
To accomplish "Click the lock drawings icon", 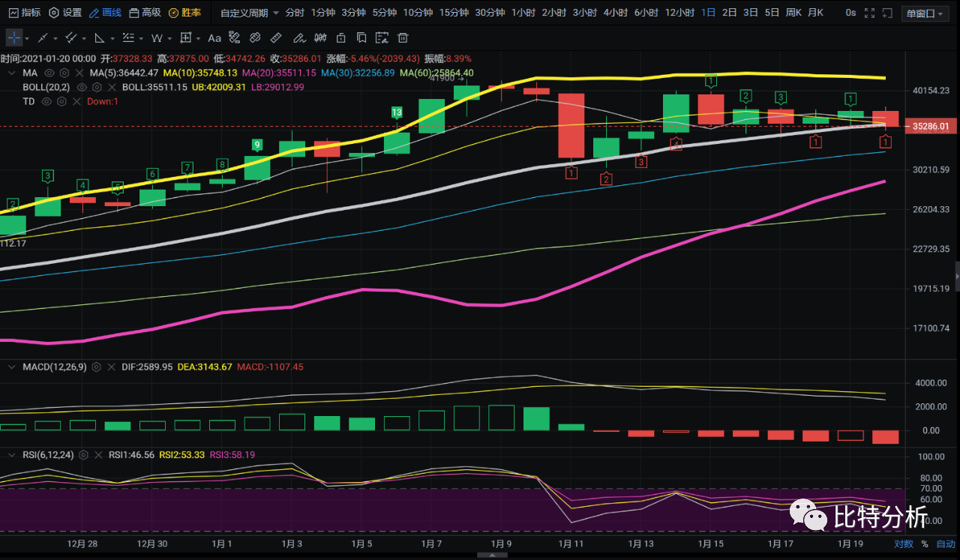I will click(x=341, y=38).
